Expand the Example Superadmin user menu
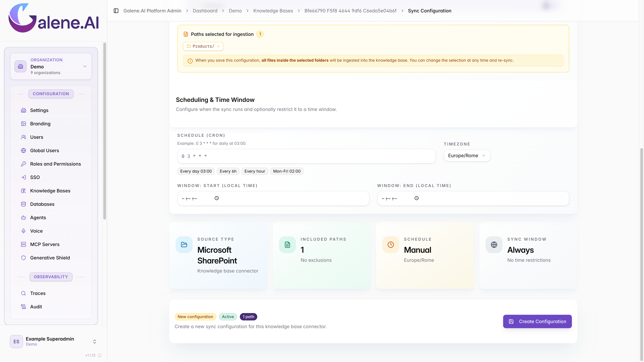 coord(53,341)
